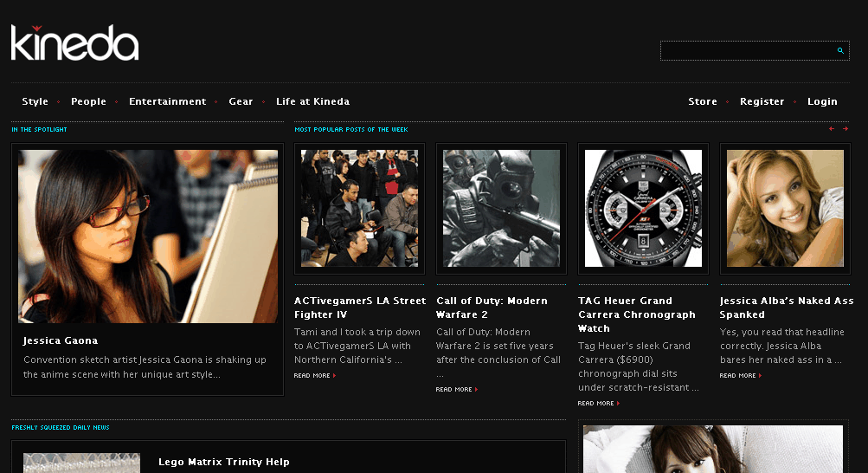Image resolution: width=868 pixels, height=473 pixels.
Task: Click Read More under ACTivegamerS post
Action: point(315,375)
